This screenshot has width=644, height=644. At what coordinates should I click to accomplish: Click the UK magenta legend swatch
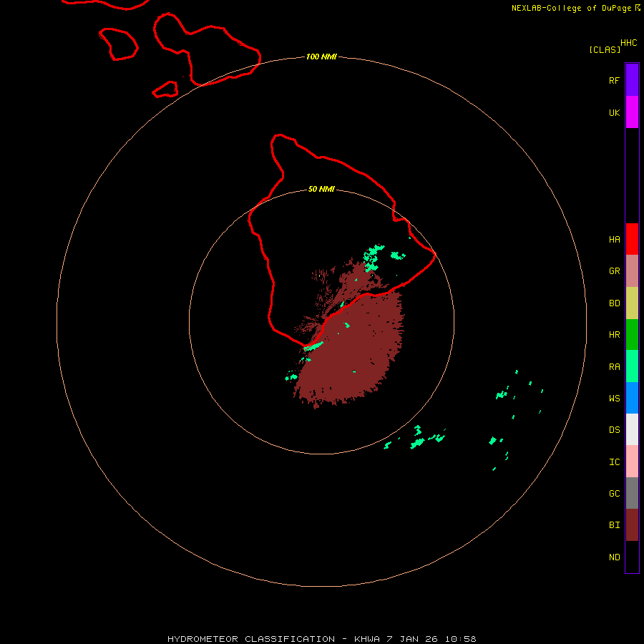coord(632,112)
